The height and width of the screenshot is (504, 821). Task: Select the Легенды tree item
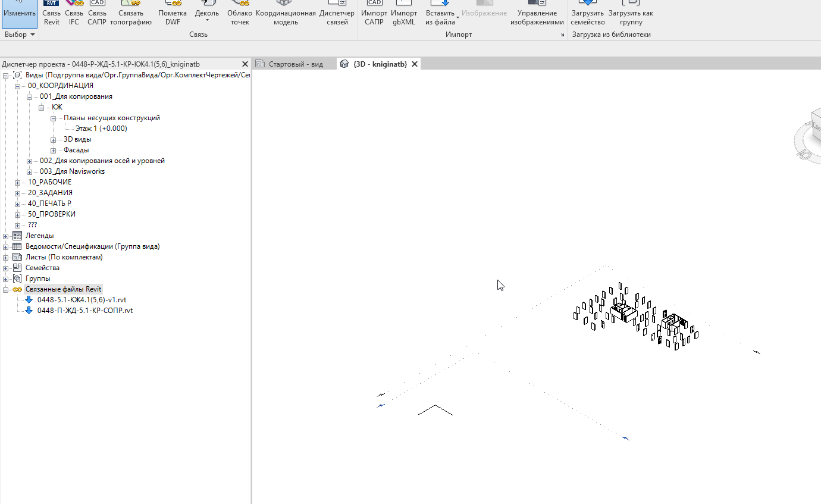click(39, 236)
